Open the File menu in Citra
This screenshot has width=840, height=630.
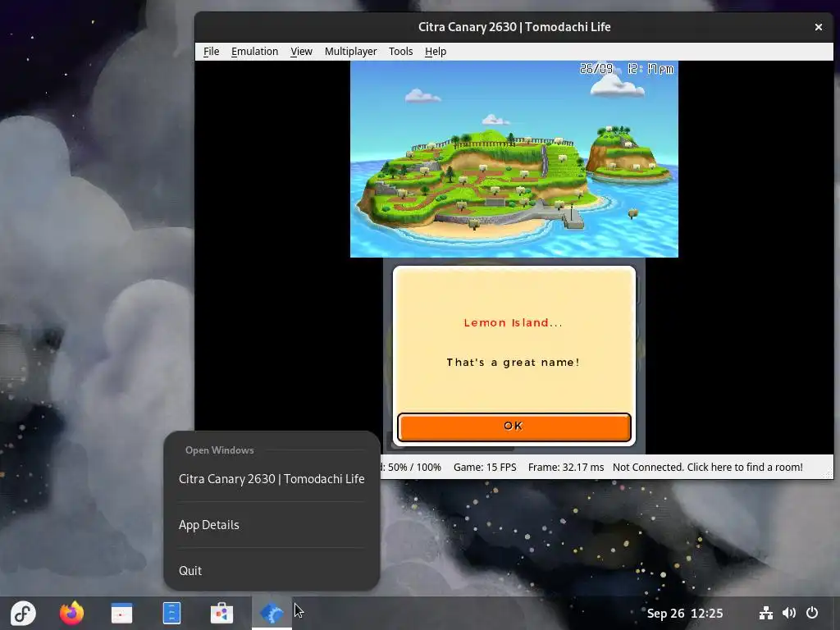pyautogui.click(x=211, y=52)
